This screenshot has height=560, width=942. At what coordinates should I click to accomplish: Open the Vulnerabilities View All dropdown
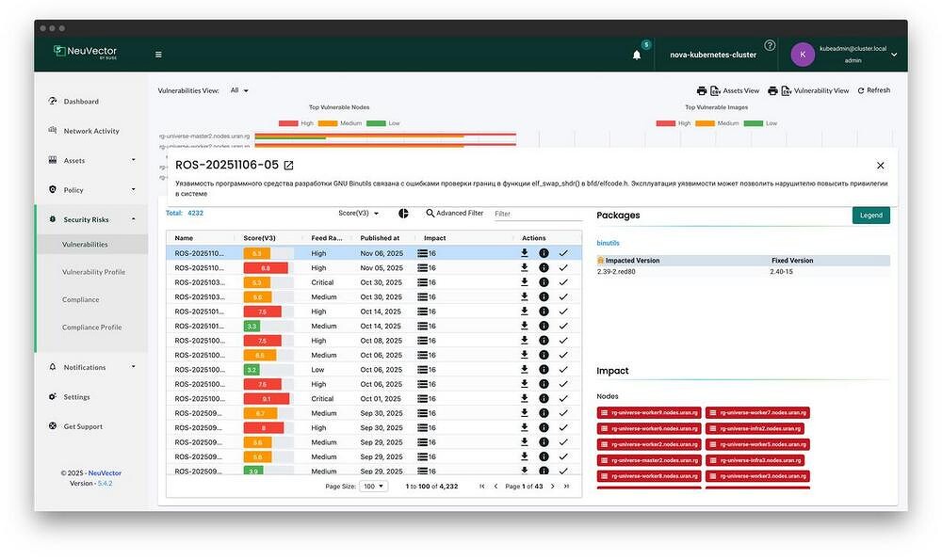(239, 90)
